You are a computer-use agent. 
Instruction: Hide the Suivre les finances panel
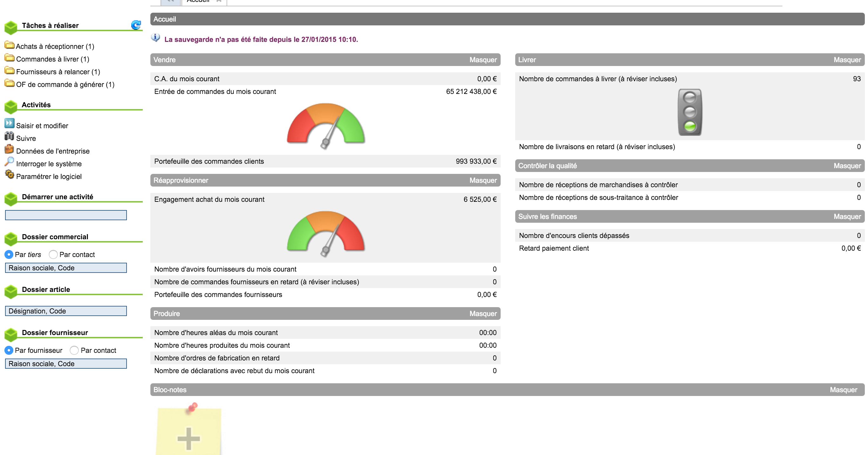pyautogui.click(x=847, y=216)
